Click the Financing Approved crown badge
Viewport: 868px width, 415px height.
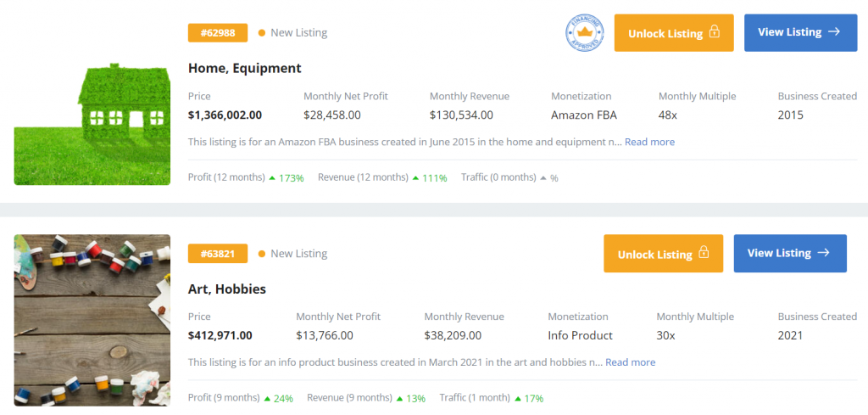tap(583, 33)
